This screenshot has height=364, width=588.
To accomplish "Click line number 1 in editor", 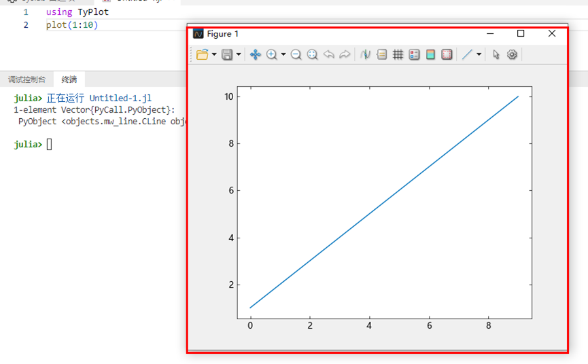I will 26,12.
